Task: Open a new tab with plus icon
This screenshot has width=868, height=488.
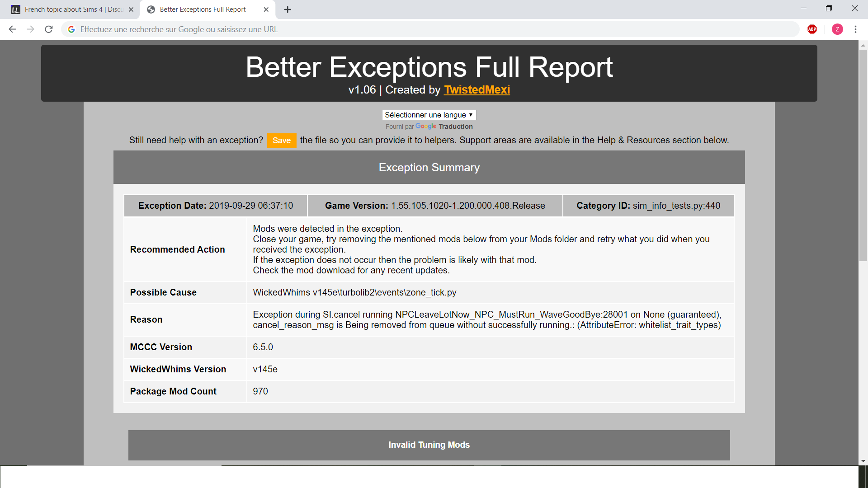Action: [288, 9]
